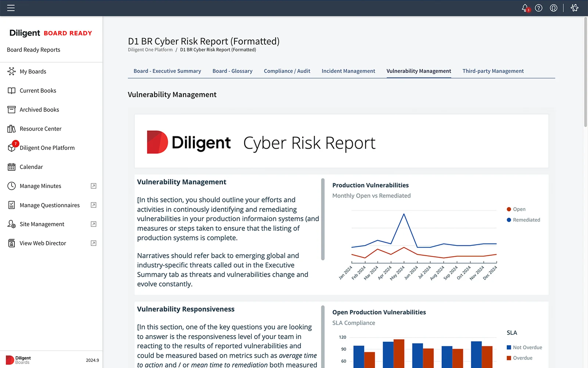The width and height of the screenshot is (588, 368).
Task: Click the Archived Books box icon
Action: tap(12, 110)
